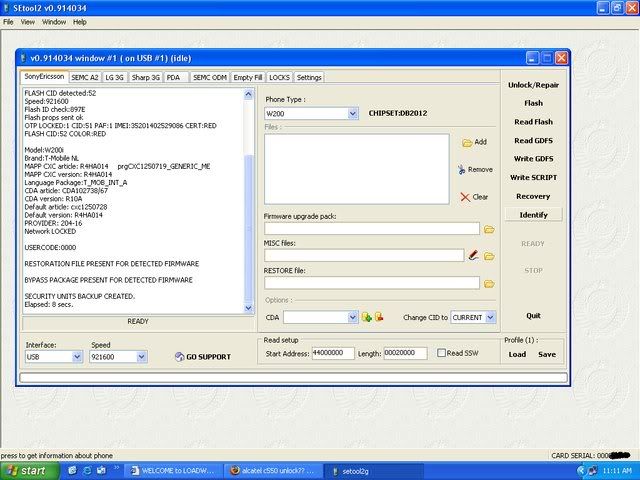
Task: Click the system tray network icon
Action: pyautogui.click(x=592, y=471)
